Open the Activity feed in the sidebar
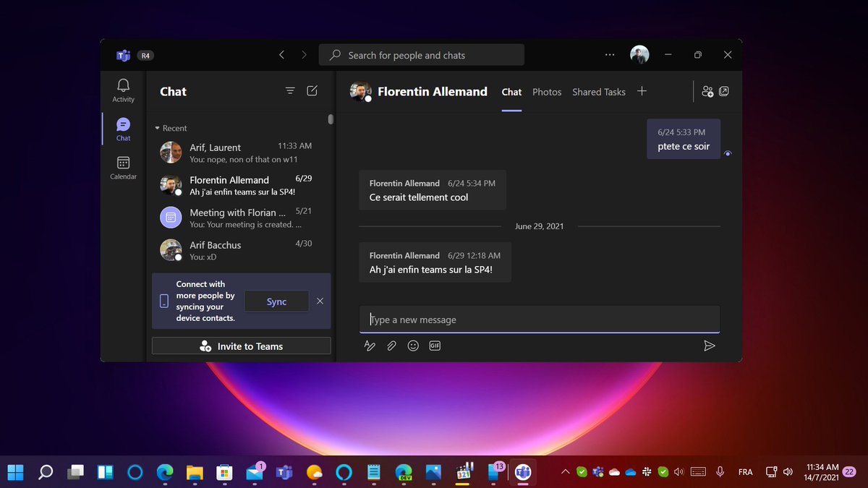This screenshot has height=488, width=868. pyautogui.click(x=123, y=90)
